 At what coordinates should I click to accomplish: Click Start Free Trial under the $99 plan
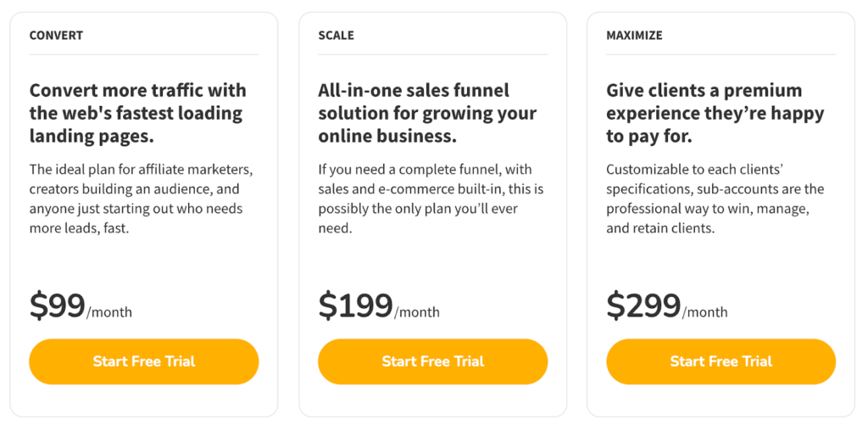[143, 361]
